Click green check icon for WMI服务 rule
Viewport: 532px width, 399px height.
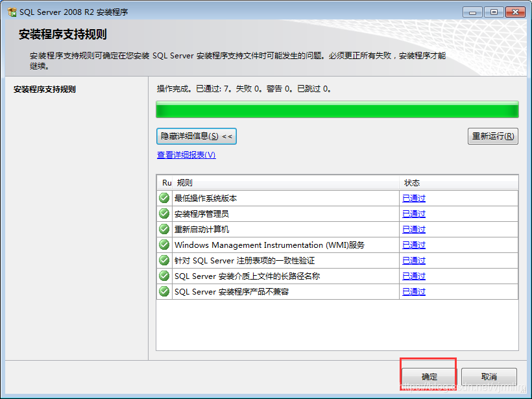point(164,245)
